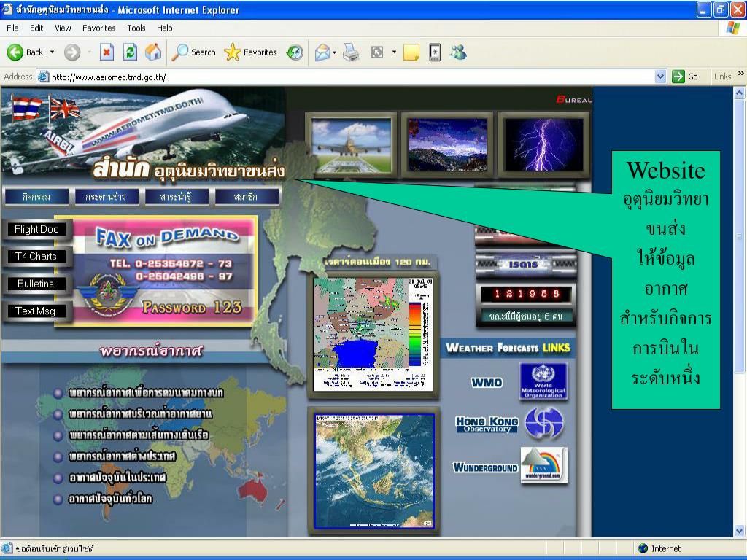747x560 pixels.
Task: Click the yellow Discuss note icon
Action: [x=411, y=52]
